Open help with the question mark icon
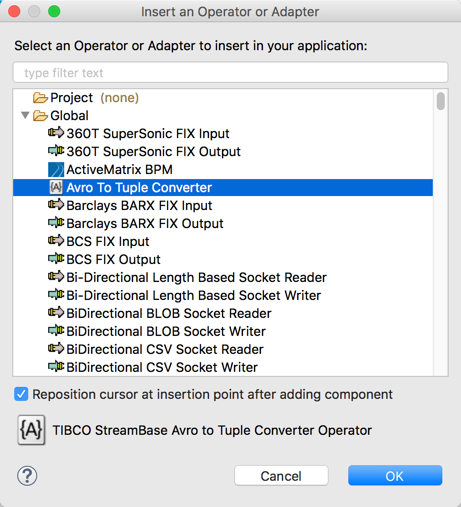The image size is (461, 507). click(x=27, y=476)
